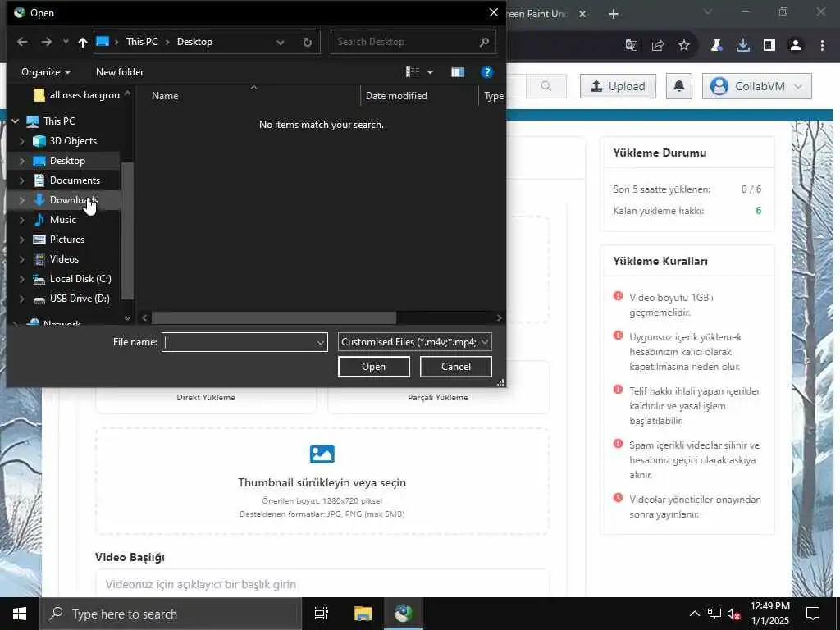
Task: Expand the address bar previous locations list
Action: click(x=281, y=42)
